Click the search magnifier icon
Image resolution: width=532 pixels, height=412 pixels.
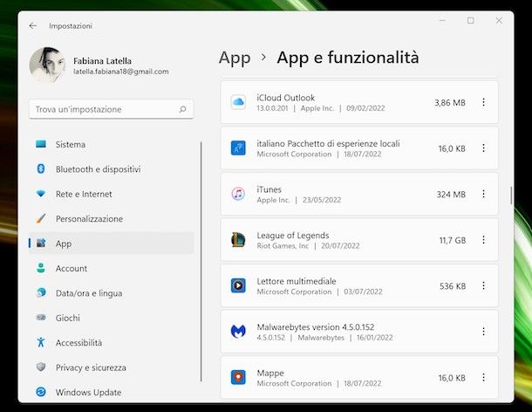[x=182, y=109]
